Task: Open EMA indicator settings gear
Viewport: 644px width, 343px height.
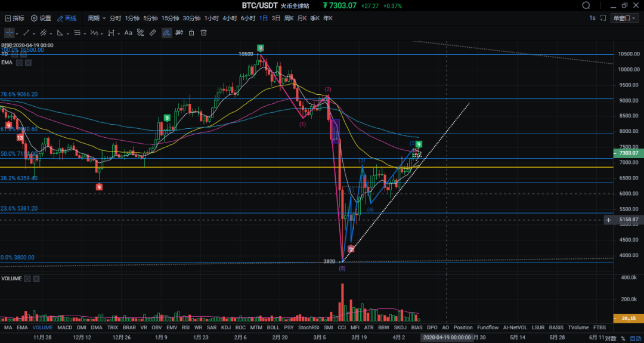Action: (x=19, y=62)
